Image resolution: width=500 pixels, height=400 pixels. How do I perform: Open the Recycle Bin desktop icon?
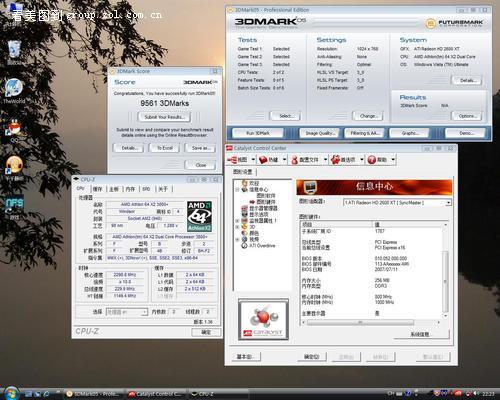click(x=14, y=52)
